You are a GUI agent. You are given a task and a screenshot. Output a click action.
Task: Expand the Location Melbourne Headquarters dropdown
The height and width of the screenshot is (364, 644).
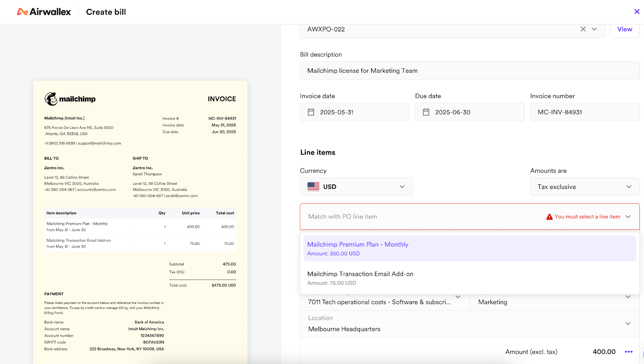pyautogui.click(x=627, y=324)
